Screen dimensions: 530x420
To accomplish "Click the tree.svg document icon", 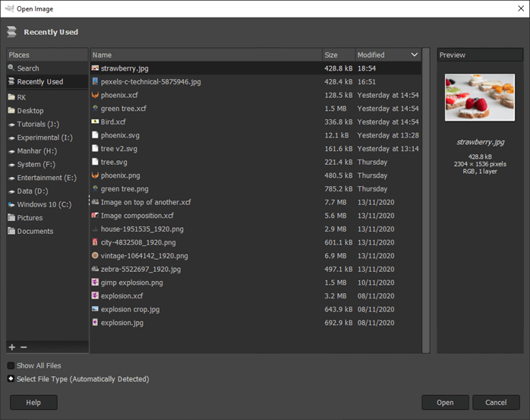I will (95, 162).
